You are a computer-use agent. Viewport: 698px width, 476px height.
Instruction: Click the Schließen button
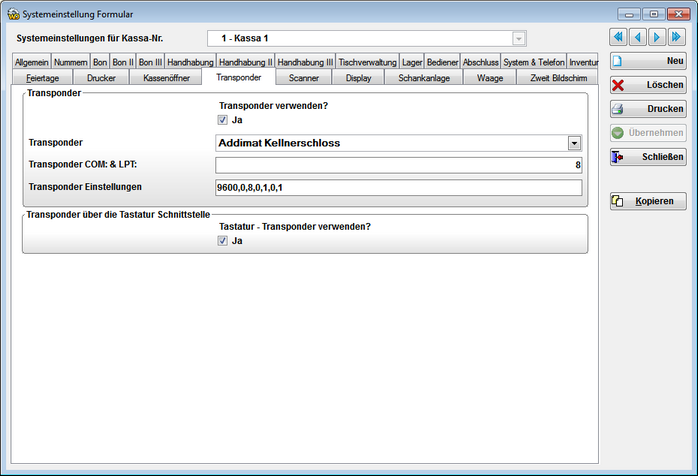coord(648,157)
